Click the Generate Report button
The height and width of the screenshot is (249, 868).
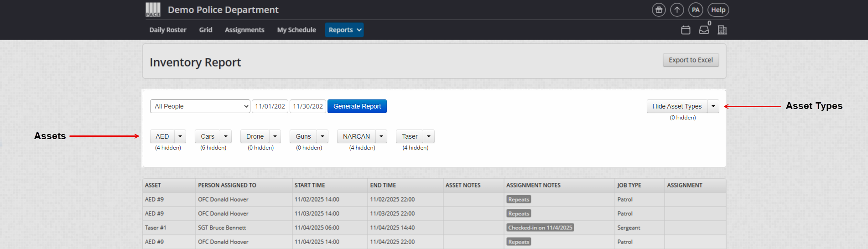pyautogui.click(x=357, y=106)
